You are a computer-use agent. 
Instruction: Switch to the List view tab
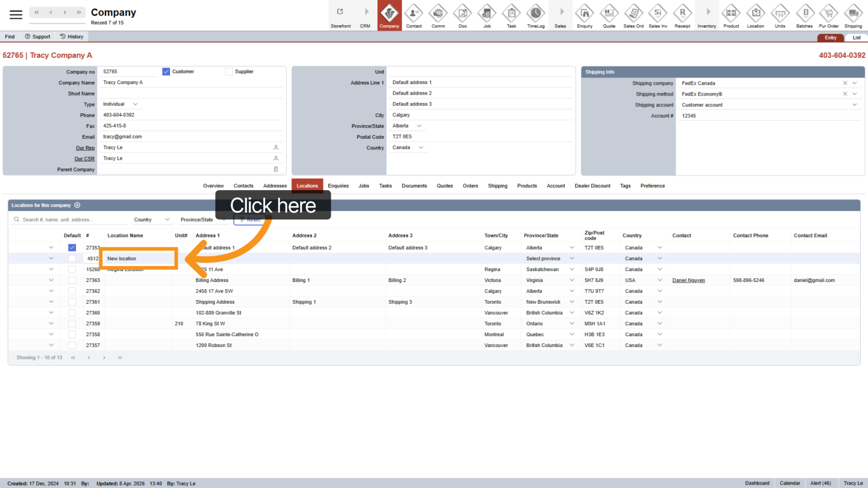pos(857,38)
